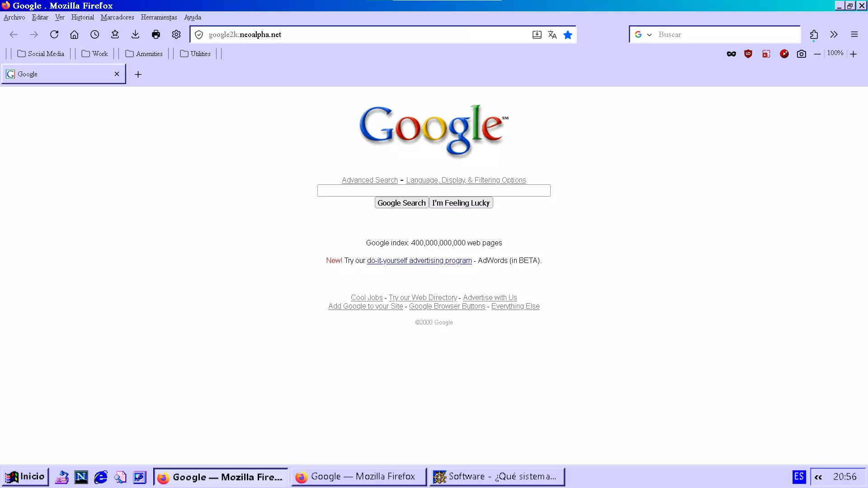The image size is (868, 488).
Task: Go back using the back arrow
Action: (14, 34)
